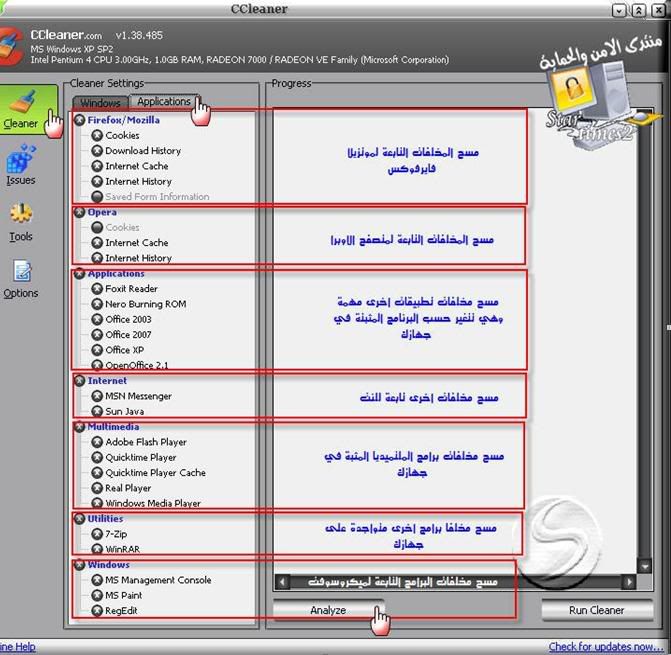
Task: Select the Firefox/Mozilla tree label
Action: coord(124,120)
